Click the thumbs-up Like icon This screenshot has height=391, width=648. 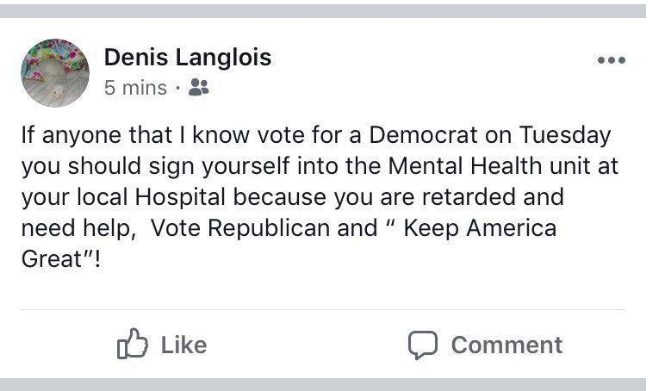coord(132,344)
